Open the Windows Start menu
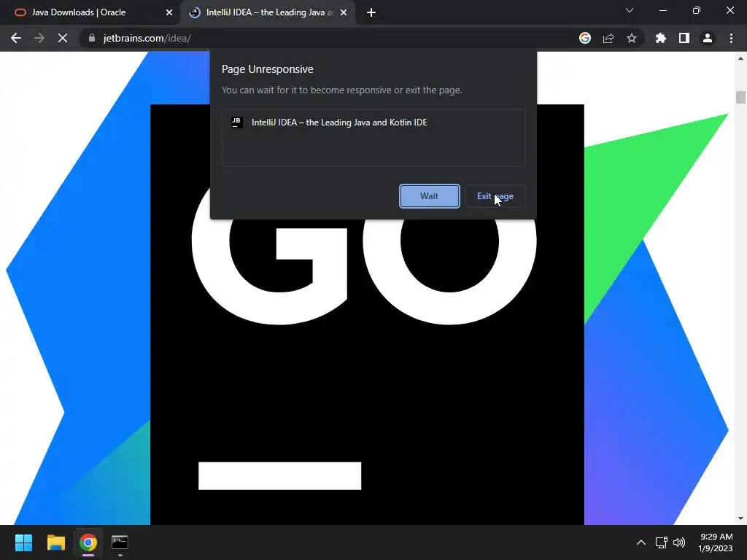 click(23, 542)
